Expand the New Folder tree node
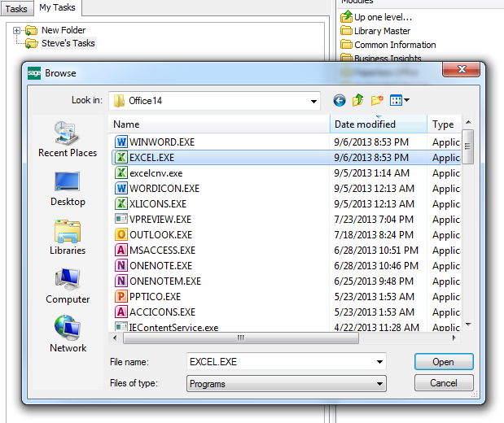Image resolution: width=504 pixels, height=423 pixels. pos(16,31)
